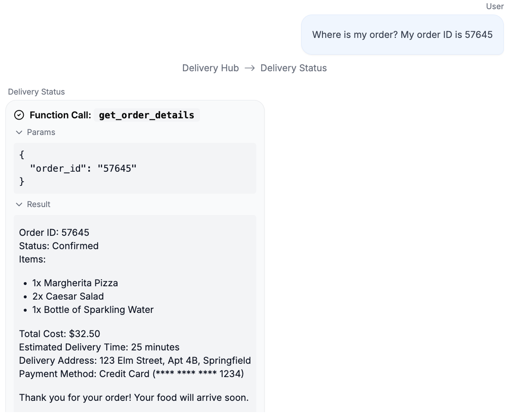Screen dimensions: 510x420
Task: Click the Delivery Address line in the result
Action: (135, 361)
